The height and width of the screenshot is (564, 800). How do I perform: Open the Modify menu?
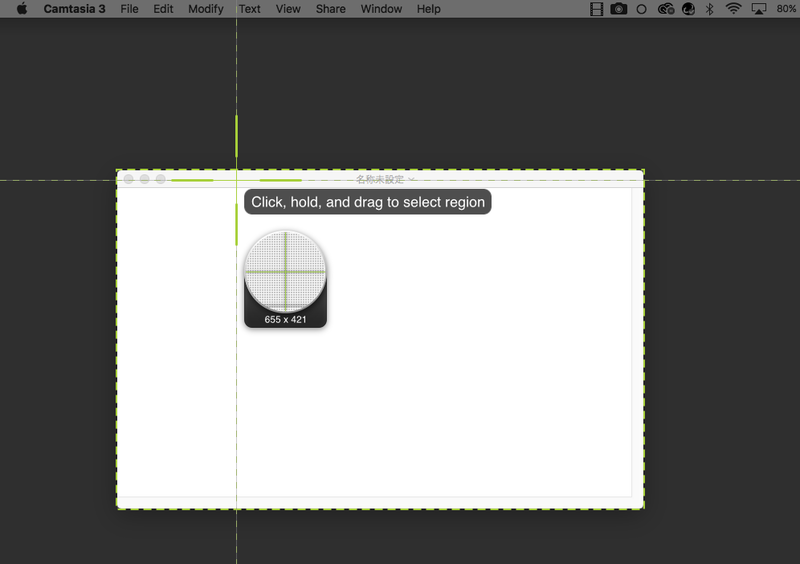(x=206, y=9)
